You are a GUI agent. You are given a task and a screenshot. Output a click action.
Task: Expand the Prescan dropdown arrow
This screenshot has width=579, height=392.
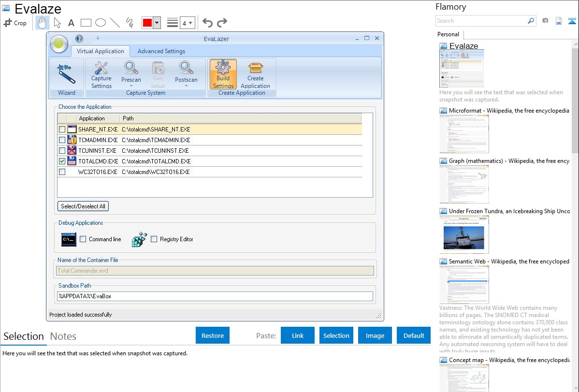tap(131, 86)
